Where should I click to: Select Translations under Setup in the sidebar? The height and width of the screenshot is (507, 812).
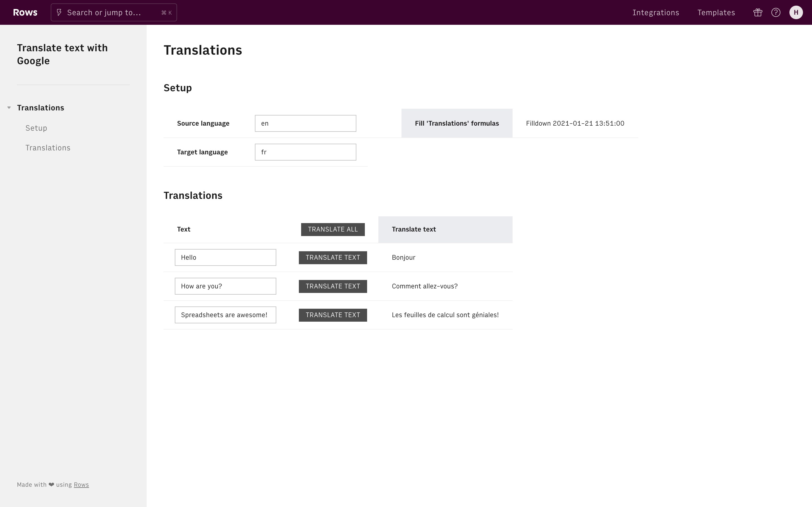[x=48, y=148]
